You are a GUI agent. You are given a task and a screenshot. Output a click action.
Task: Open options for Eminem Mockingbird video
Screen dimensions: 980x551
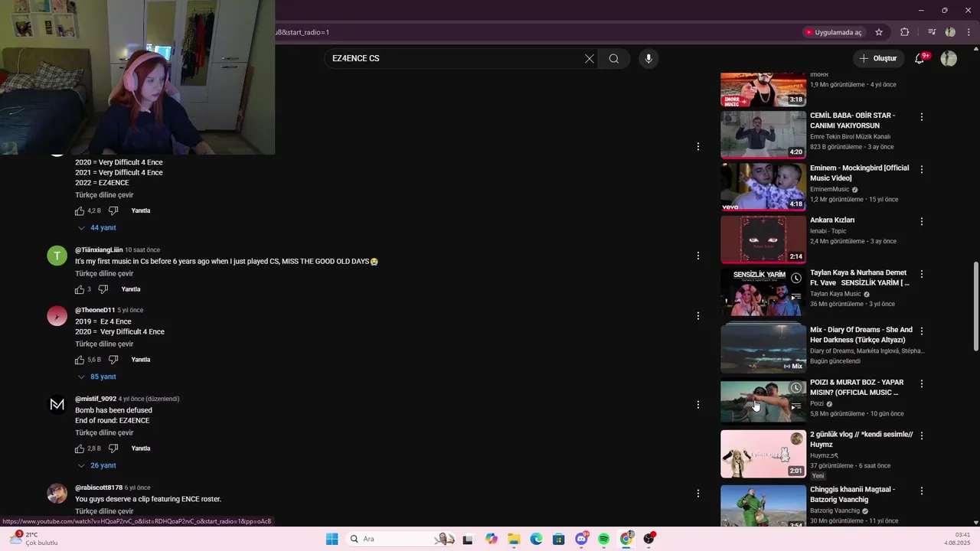(922, 169)
